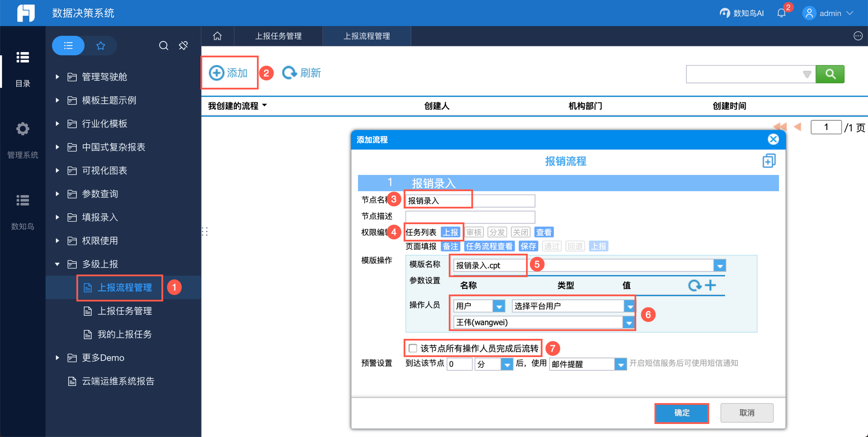This screenshot has width=868, height=437.
Task: Add a new parameter with plus icon
Action: tap(710, 285)
